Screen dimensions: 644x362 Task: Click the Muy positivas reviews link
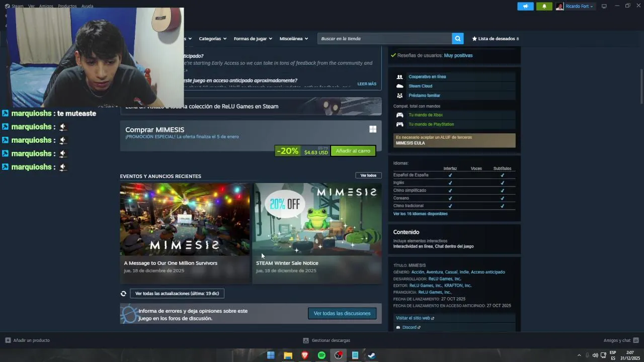point(458,55)
